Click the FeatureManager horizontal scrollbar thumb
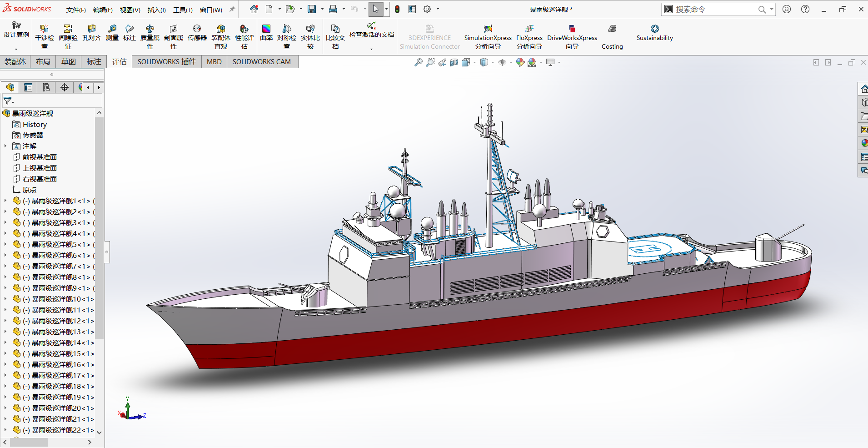Viewport: 868px width, 448px height. [29, 442]
